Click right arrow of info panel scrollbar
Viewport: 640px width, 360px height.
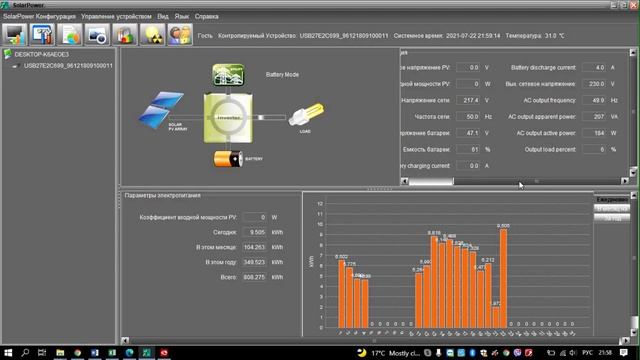(625, 181)
